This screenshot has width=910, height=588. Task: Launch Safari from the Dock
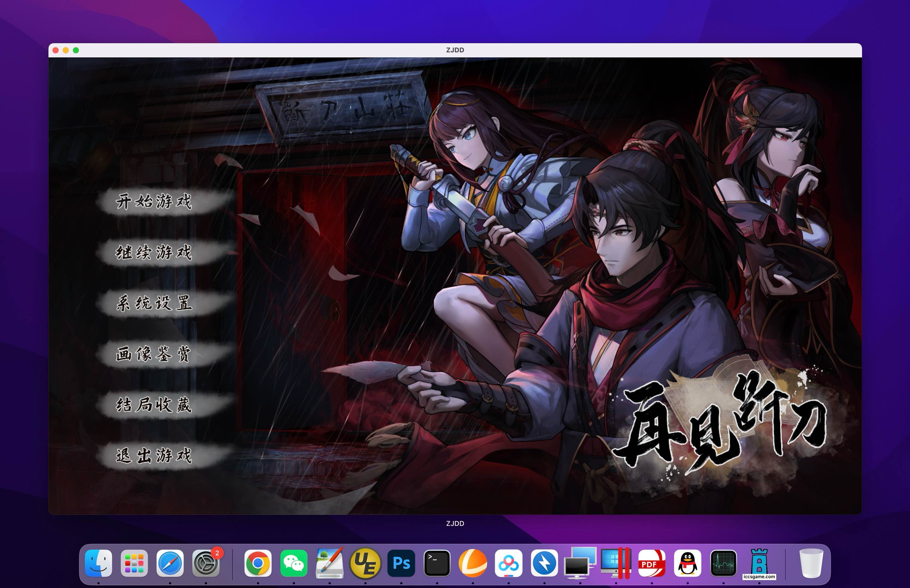coord(170,563)
